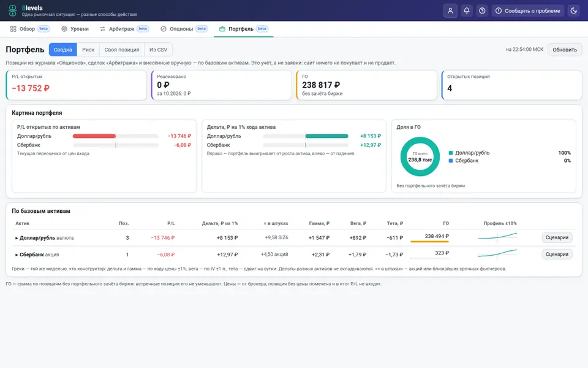Open notifications bell icon
Image resolution: width=588 pixels, height=368 pixels.
tap(467, 11)
